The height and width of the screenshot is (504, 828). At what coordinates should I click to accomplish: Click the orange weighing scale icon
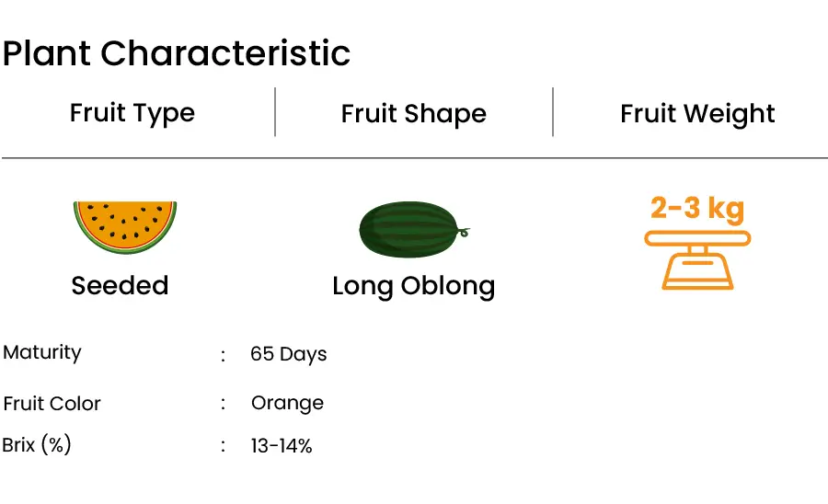click(697, 260)
